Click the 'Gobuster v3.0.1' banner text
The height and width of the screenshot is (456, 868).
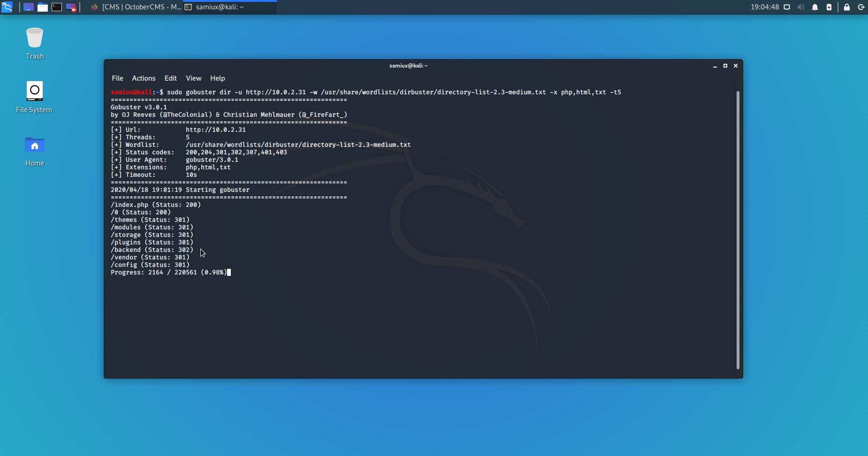[139, 107]
